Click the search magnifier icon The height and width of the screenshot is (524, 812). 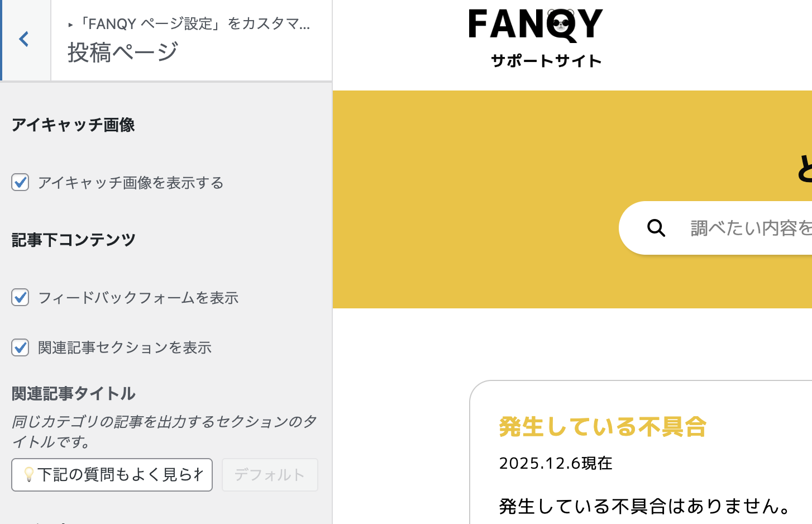tap(656, 228)
